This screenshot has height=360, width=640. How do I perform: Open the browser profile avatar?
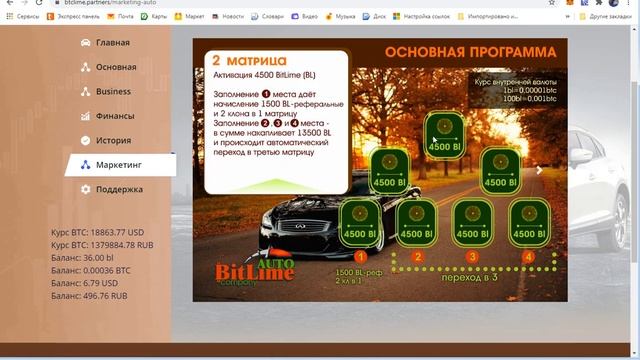click(x=613, y=2)
